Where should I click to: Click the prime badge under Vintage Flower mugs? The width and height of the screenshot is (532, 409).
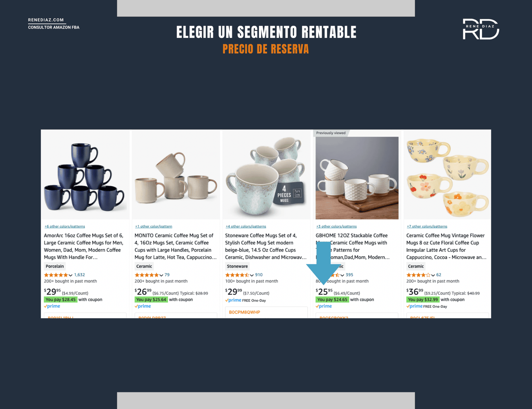point(414,306)
